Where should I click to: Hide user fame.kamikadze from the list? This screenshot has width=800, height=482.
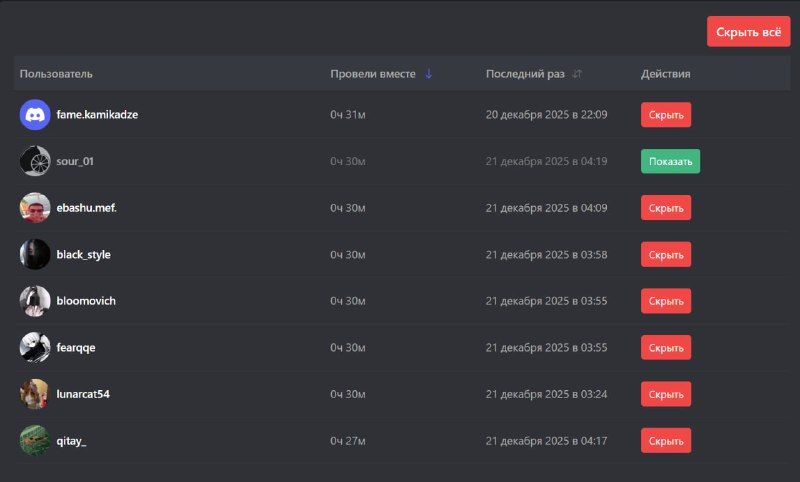click(x=666, y=114)
